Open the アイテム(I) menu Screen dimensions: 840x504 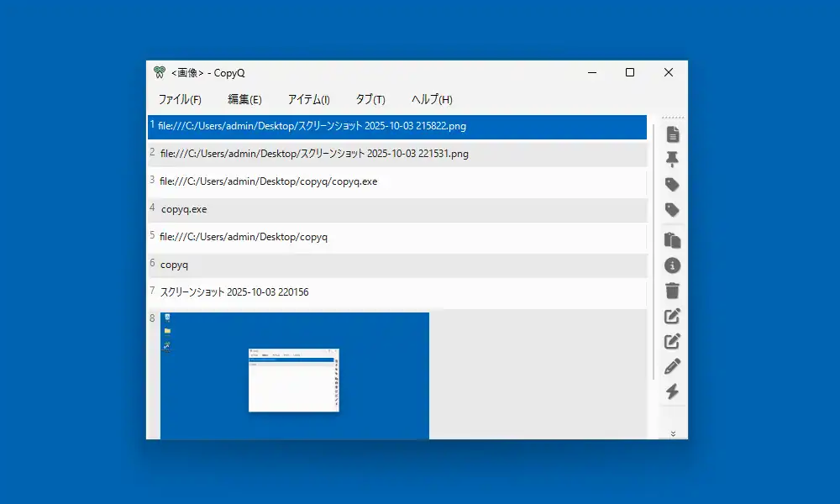click(x=308, y=99)
